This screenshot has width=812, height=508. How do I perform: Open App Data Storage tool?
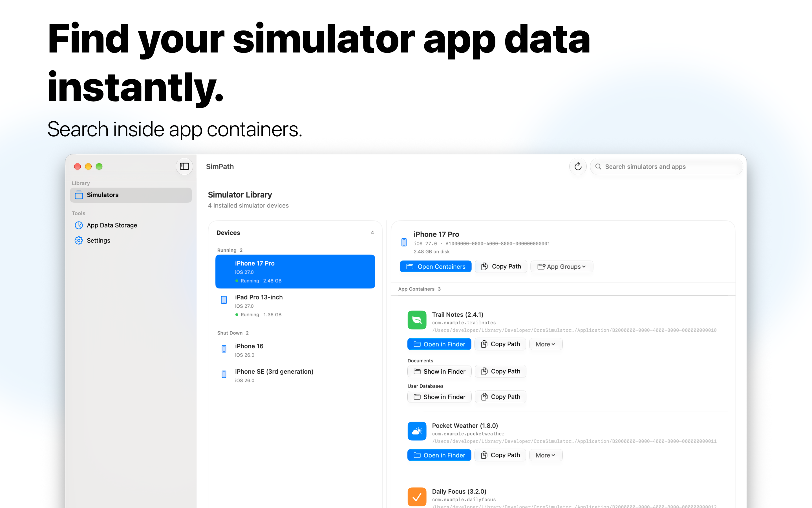[x=131, y=225]
